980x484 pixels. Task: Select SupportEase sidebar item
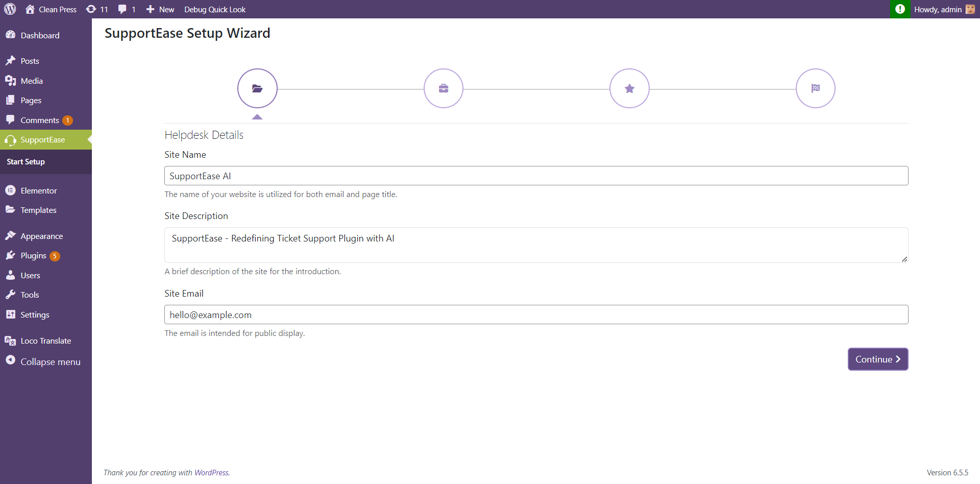[x=46, y=139]
